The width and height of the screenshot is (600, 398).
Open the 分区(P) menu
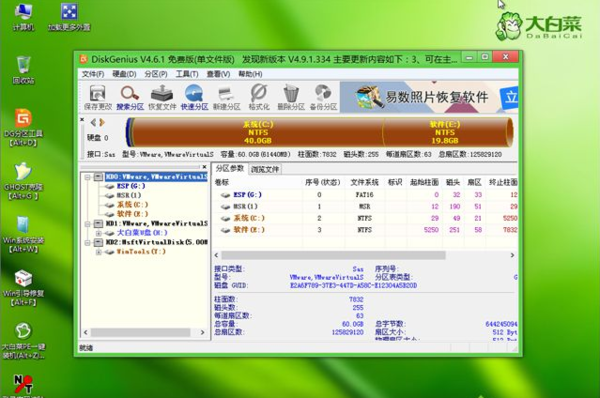point(156,74)
